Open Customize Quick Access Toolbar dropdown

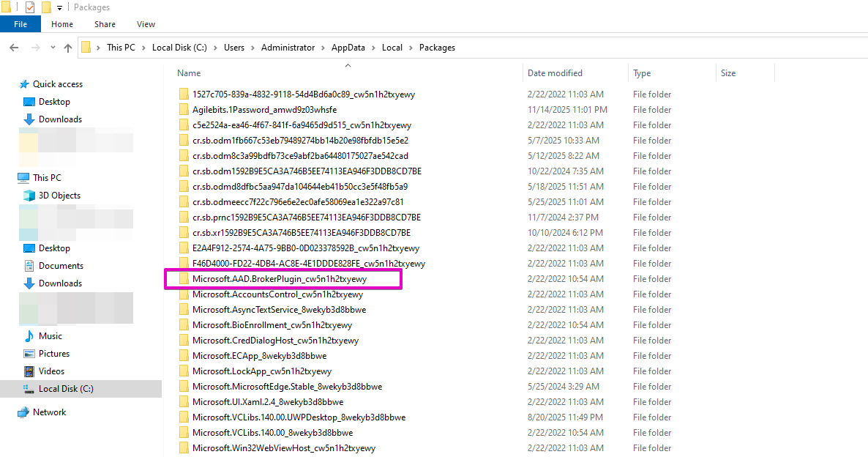(x=59, y=8)
